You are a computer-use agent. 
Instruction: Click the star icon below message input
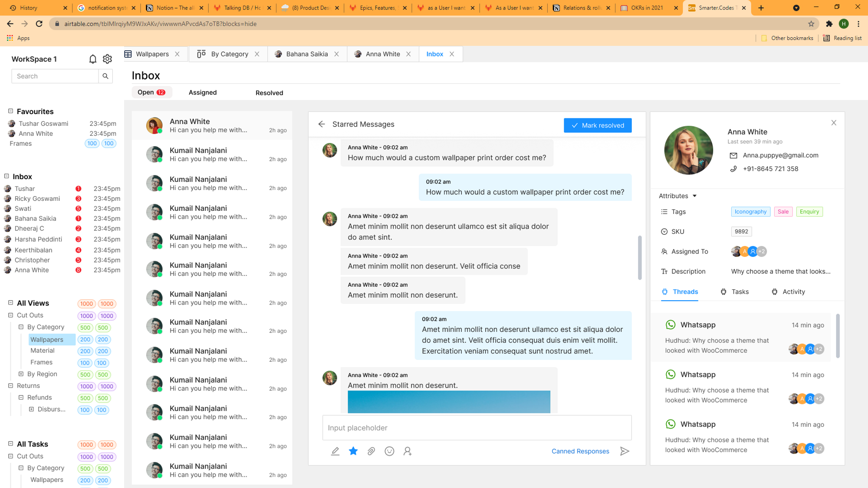pos(353,451)
